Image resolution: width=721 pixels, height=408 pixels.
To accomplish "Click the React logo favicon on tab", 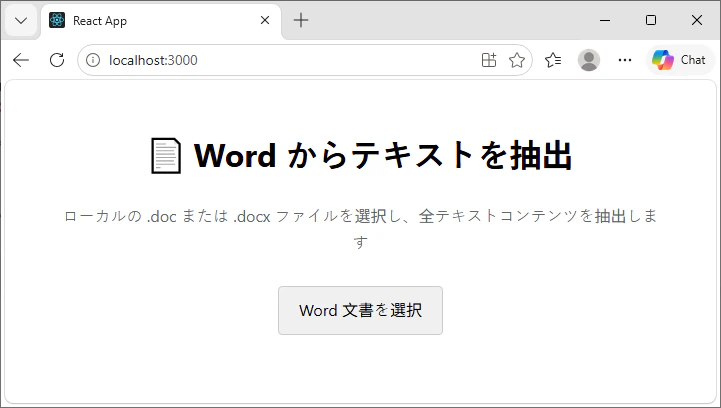I will coord(57,20).
